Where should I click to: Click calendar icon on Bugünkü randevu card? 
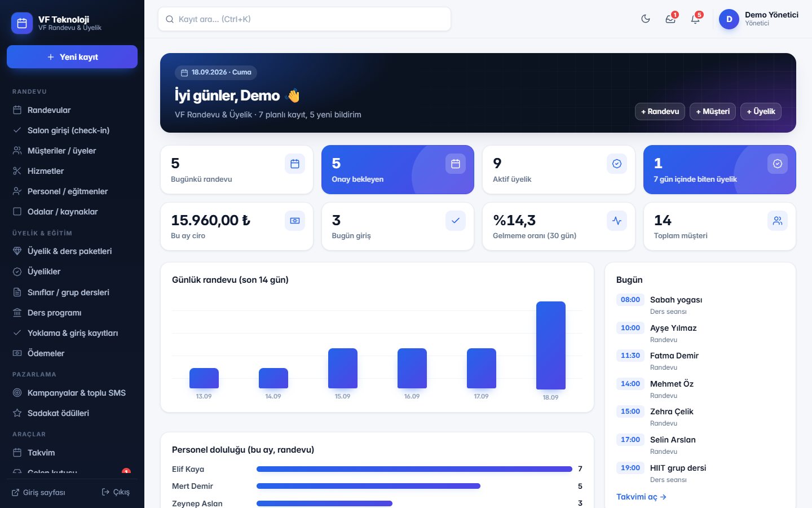coord(295,164)
